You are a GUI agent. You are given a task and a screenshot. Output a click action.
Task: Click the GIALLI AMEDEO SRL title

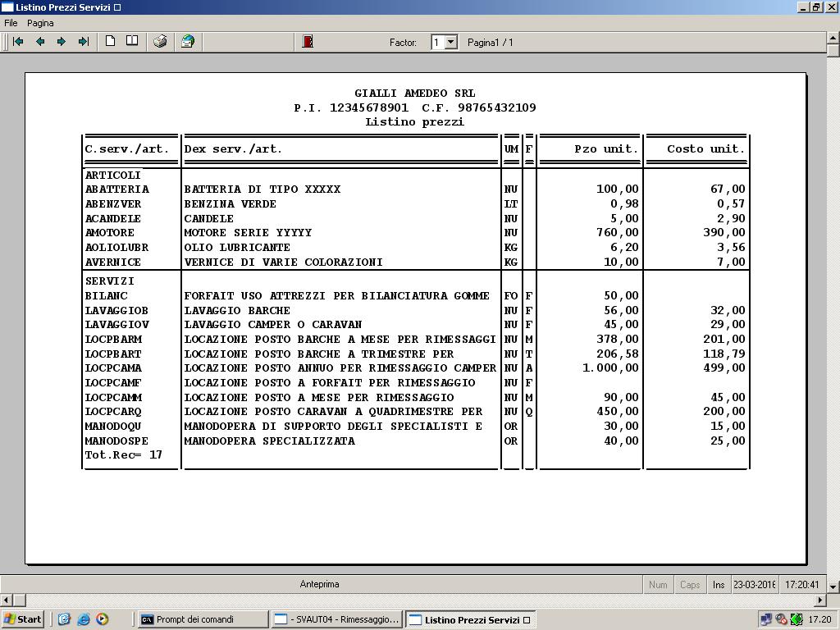(x=414, y=94)
